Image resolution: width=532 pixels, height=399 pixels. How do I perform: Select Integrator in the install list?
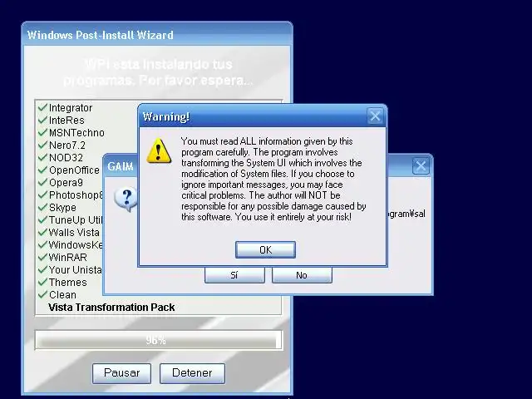(x=71, y=108)
